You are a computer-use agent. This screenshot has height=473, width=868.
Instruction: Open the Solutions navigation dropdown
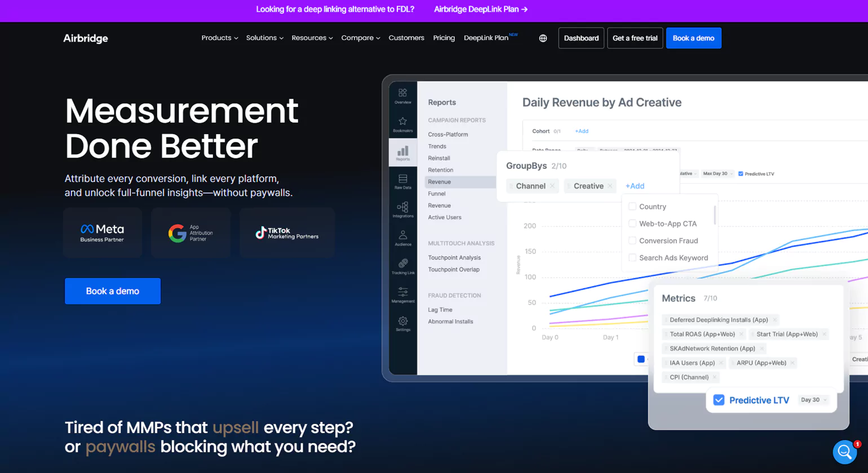pos(264,38)
